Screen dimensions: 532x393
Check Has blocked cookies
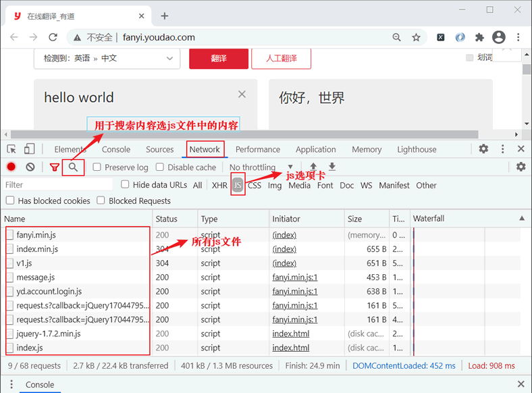coord(10,201)
